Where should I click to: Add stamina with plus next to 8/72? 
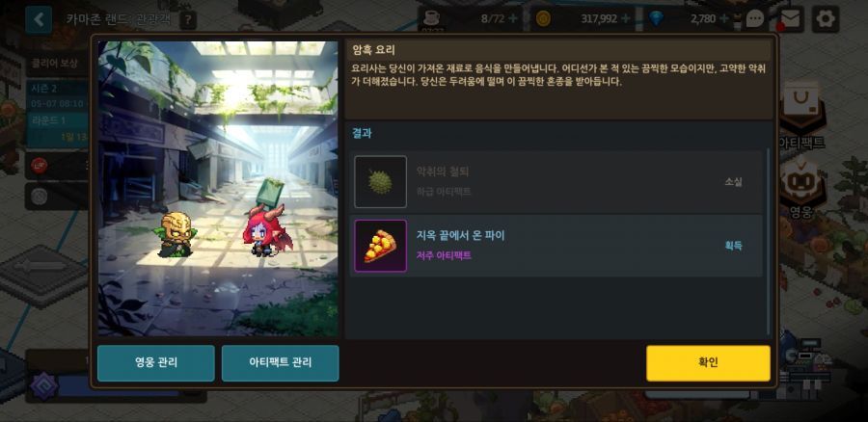coord(513,19)
